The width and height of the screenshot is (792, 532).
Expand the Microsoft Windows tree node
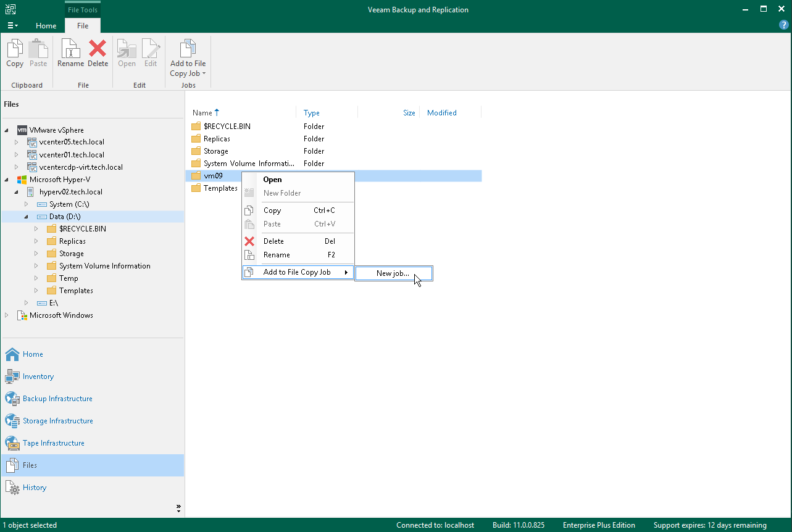coord(7,315)
